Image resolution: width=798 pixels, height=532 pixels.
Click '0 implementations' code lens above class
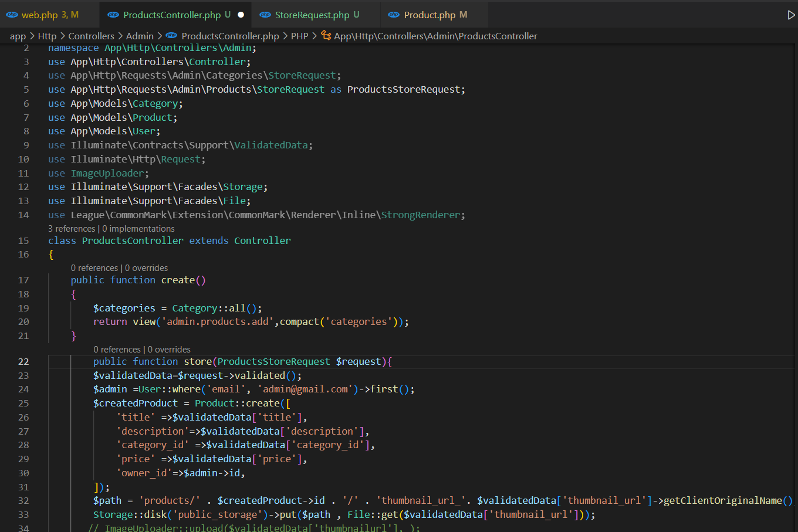tap(138, 229)
